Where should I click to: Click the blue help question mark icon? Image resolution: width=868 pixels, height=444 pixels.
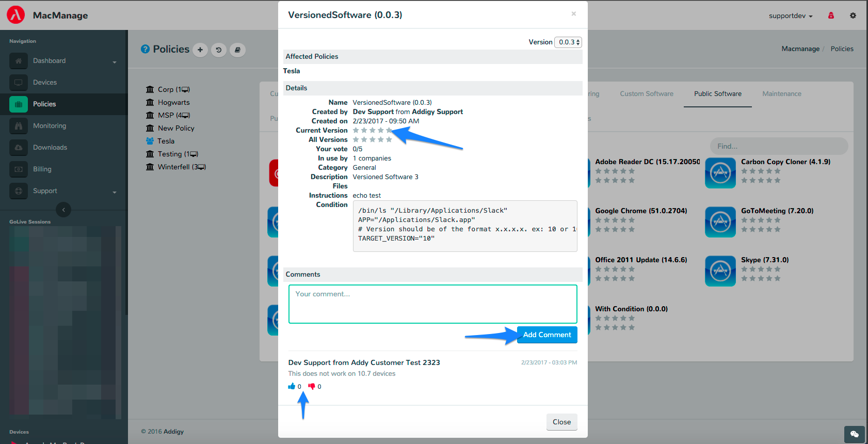(146, 49)
